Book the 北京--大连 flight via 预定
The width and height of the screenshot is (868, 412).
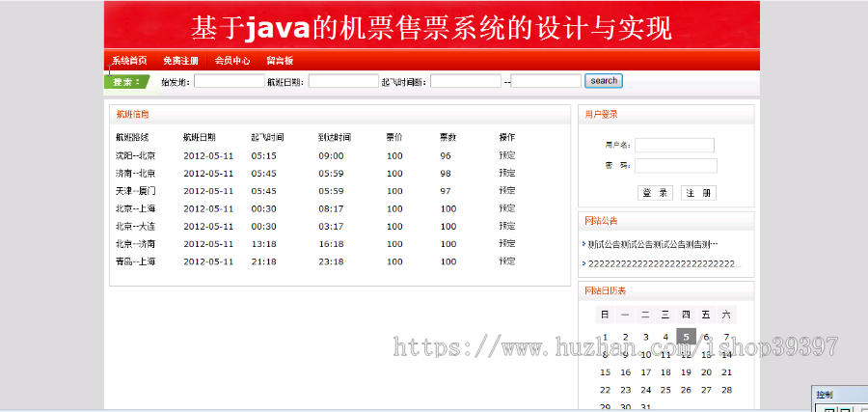507,226
